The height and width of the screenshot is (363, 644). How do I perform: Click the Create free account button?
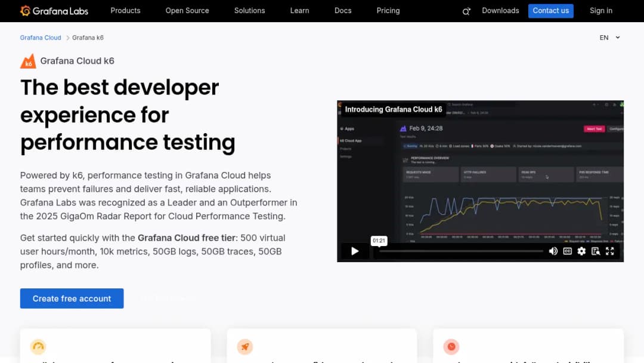(x=72, y=299)
